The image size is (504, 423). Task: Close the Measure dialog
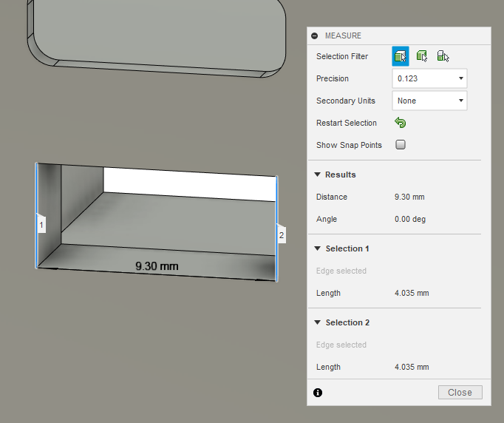point(460,393)
